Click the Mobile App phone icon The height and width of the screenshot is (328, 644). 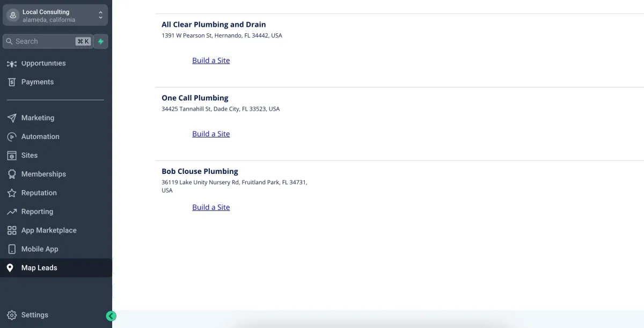(12, 250)
